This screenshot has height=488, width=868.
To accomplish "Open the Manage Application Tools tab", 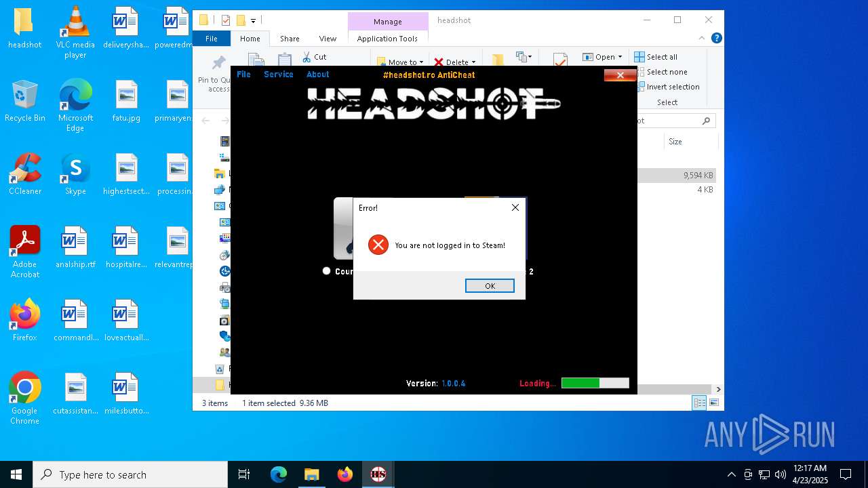I will (387, 39).
